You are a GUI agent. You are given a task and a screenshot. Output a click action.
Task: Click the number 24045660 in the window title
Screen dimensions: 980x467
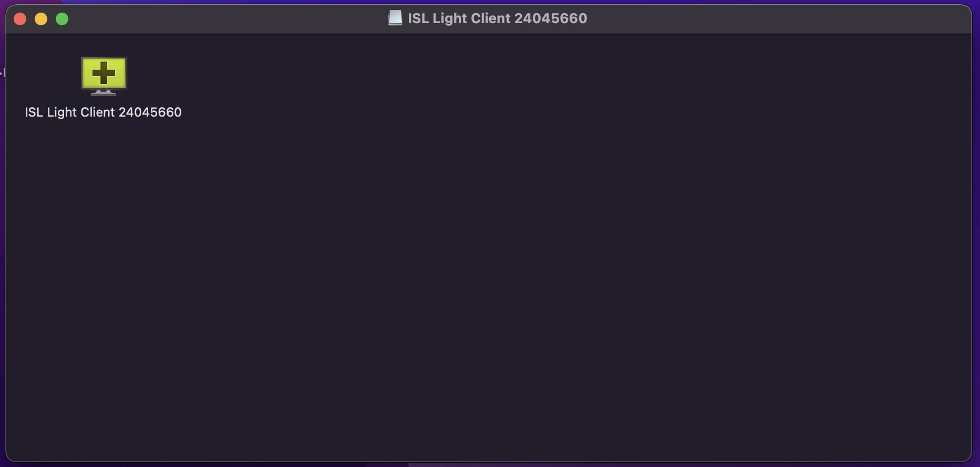pos(551,18)
